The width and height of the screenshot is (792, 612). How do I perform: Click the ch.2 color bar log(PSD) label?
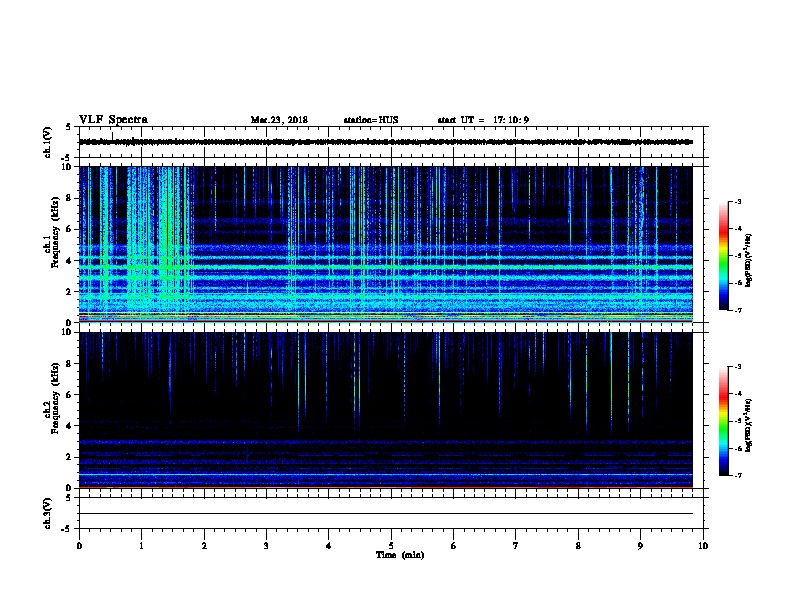coord(749,425)
